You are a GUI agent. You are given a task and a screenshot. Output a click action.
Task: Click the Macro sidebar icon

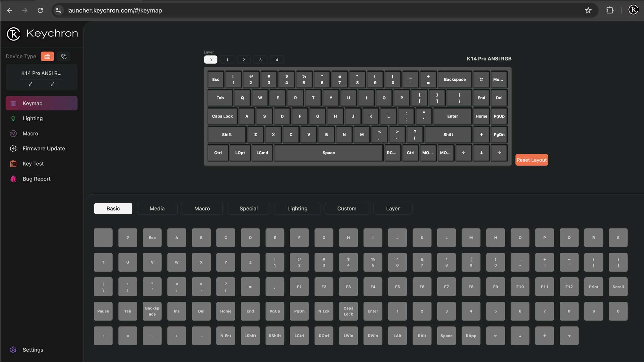(x=13, y=134)
